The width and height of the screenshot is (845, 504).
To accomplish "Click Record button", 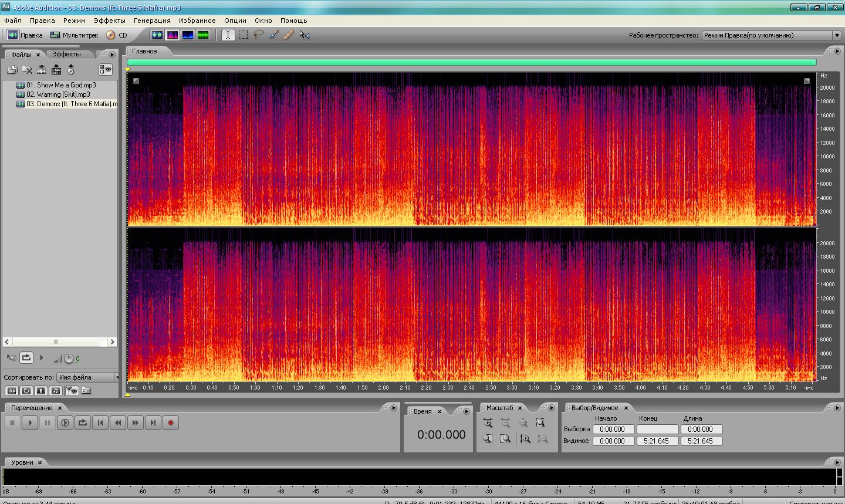I will point(171,422).
